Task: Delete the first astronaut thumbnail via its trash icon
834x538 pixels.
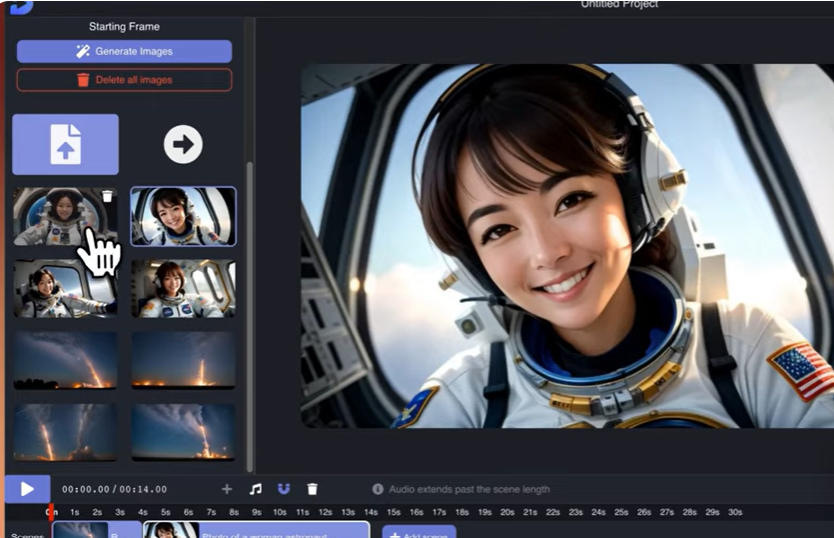Action: pos(108,197)
